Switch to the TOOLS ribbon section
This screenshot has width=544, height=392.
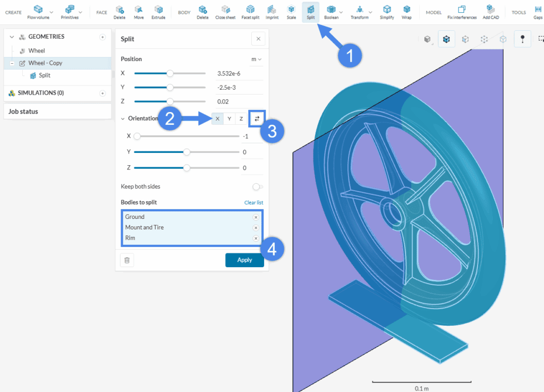click(x=518, y=12)
